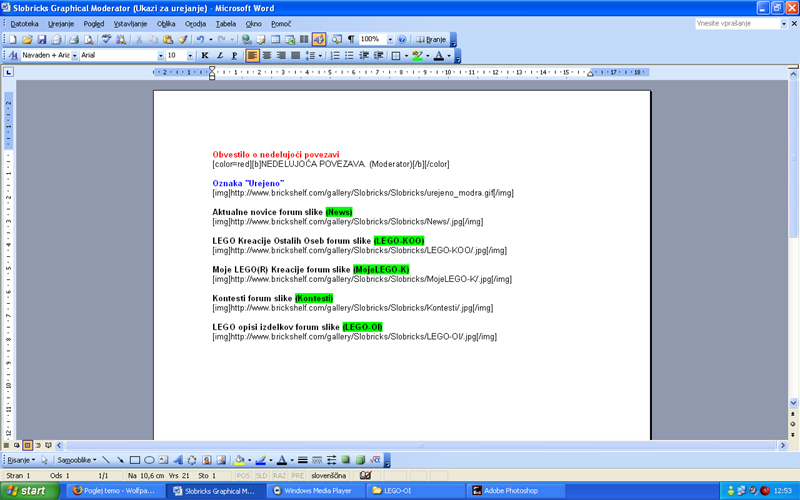800x500 pixels.
Task: Expand the Risanje drawing menu
Action: pyautogui.click(x=21, y=460)
